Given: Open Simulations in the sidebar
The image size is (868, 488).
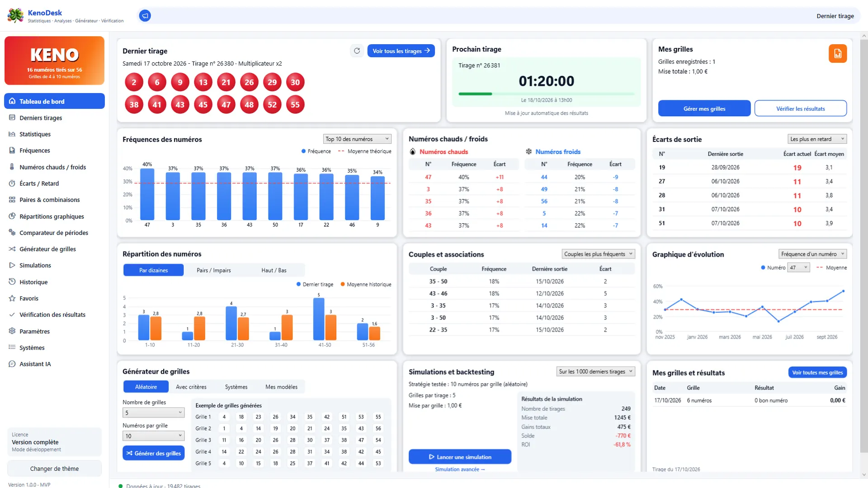Looking at the screenshot, I should pyautogui.click(x=54, y=265).
